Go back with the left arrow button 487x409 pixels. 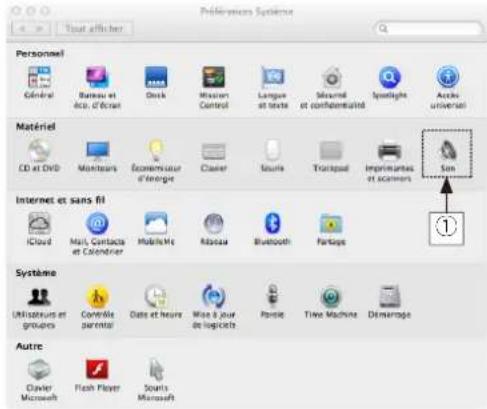click(x=22, y=28)
